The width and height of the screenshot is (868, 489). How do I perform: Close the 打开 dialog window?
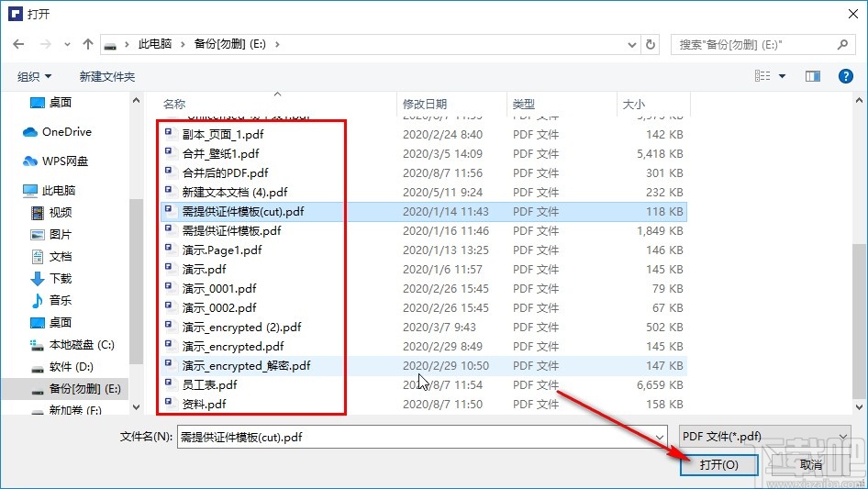tap(853, 13)
